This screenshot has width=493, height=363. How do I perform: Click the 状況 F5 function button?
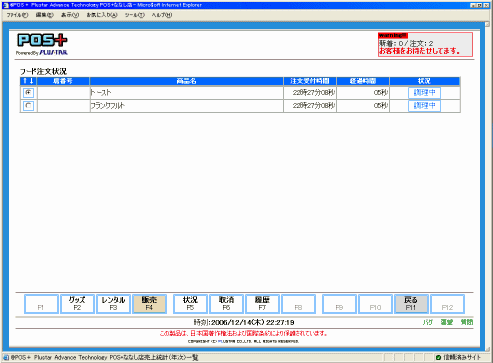[x=190, y=304]
